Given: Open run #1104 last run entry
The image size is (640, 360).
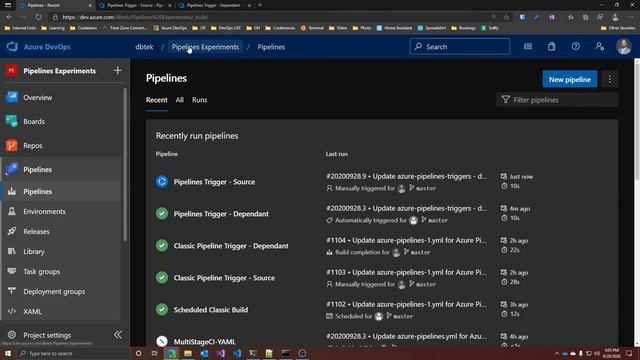Looking at the screenshot, I should click(x=407, y=240).
